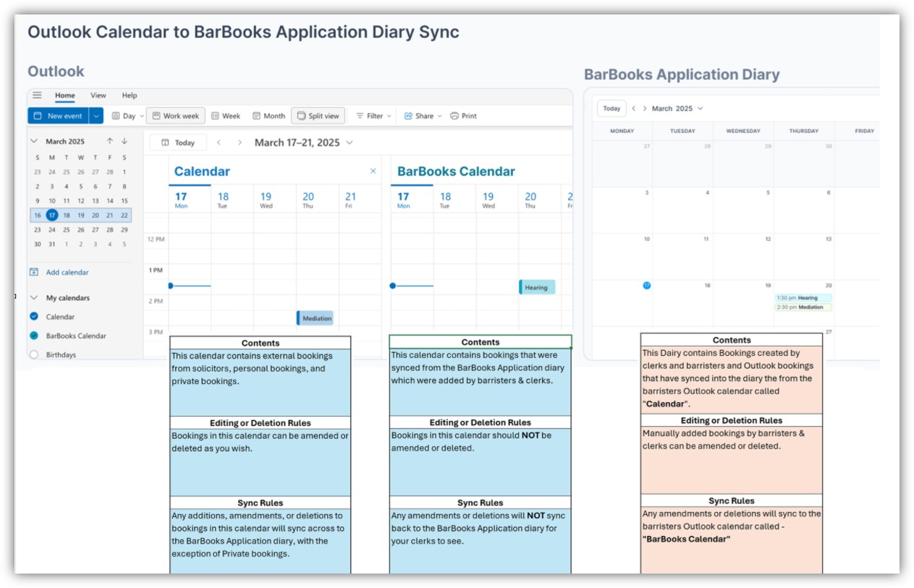Open the Help tab

pyautogui.click(x=130, y=95)
